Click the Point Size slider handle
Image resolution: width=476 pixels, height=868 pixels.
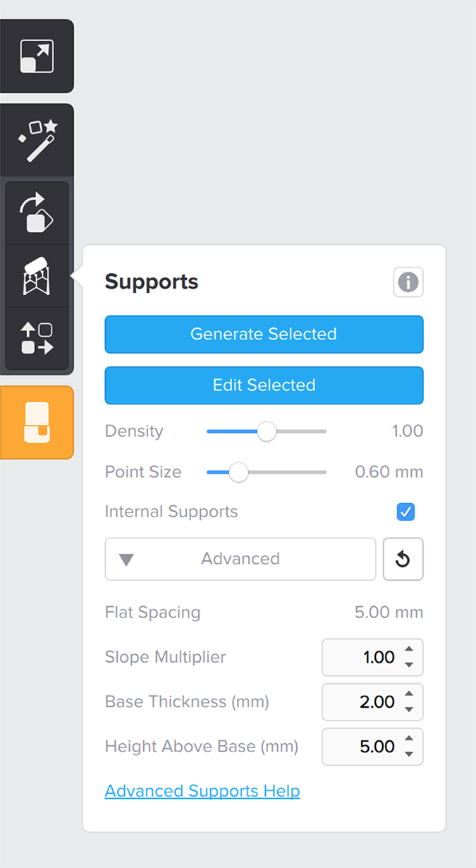pyautogui.click(x=239, y=472)
